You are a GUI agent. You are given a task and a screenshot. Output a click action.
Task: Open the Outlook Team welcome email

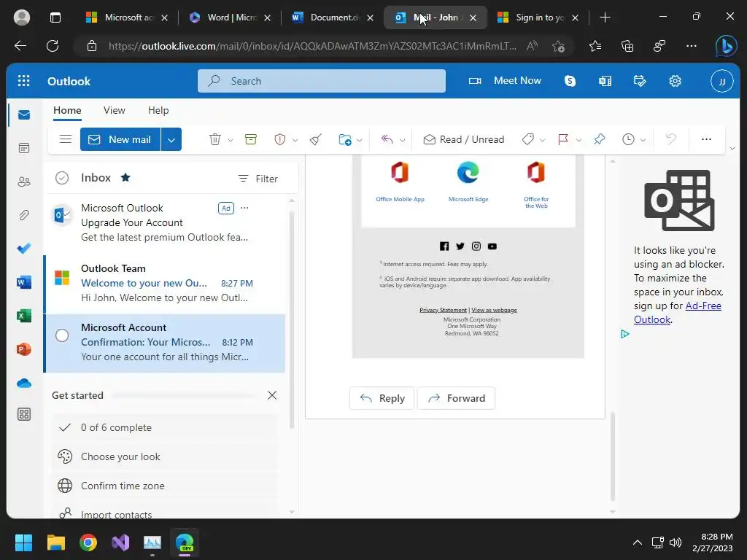[x=164, y=284]
